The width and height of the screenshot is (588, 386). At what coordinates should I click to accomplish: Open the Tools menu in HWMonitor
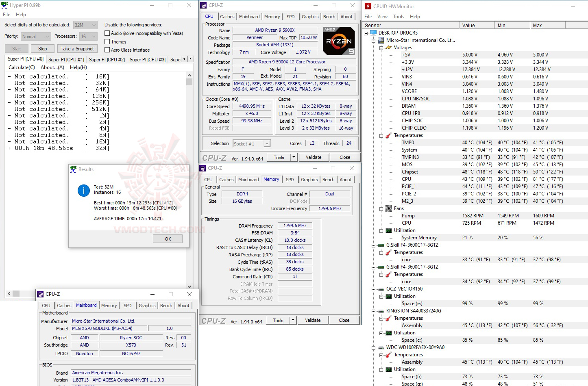coord(399,17)
